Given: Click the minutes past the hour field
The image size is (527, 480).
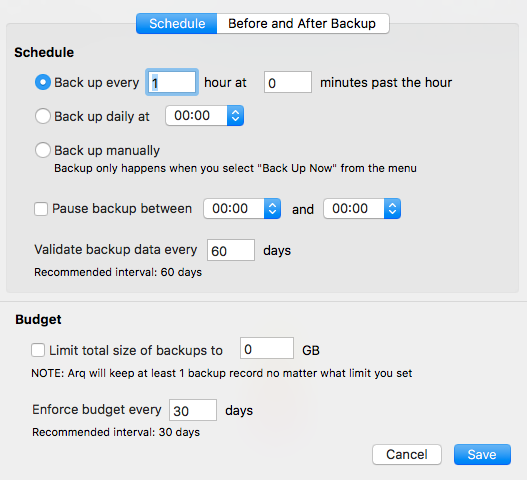Looking at the screenshot, I should pos(288,82).
